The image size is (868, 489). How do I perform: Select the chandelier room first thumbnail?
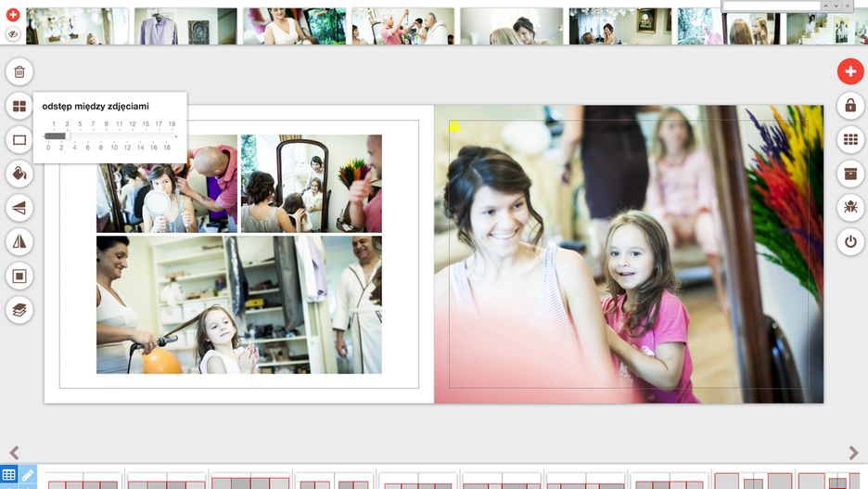pos(78,26)
